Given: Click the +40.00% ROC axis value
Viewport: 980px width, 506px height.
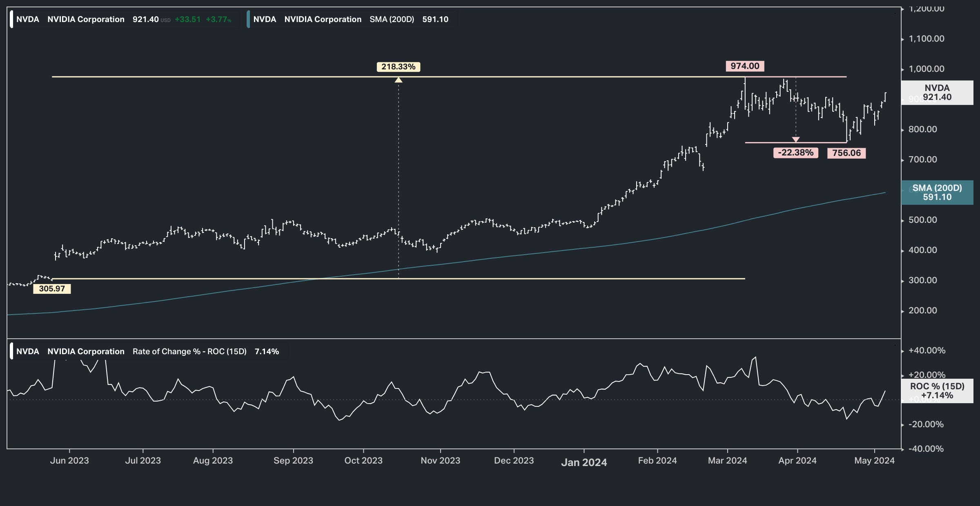Looking at the screenshot, I should tap(927, 351).
